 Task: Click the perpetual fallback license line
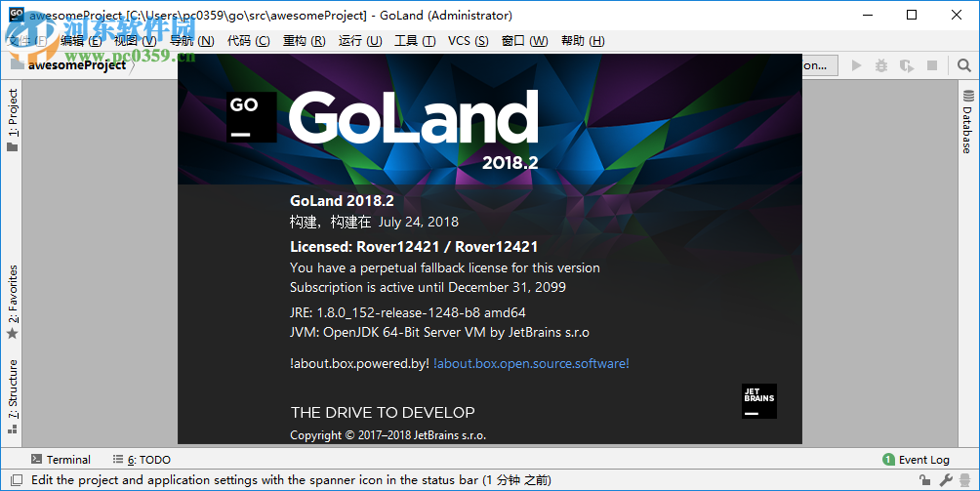(x=445, y=268)
